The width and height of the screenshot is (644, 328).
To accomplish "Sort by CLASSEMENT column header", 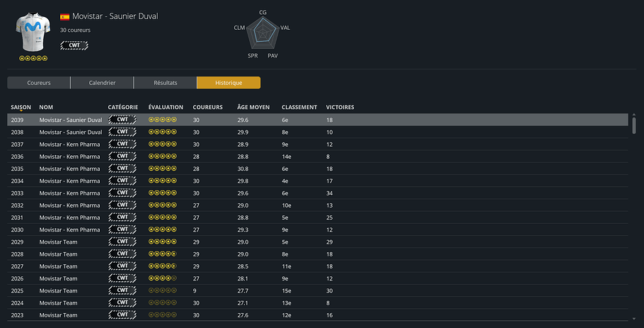I will coord(299,107).
